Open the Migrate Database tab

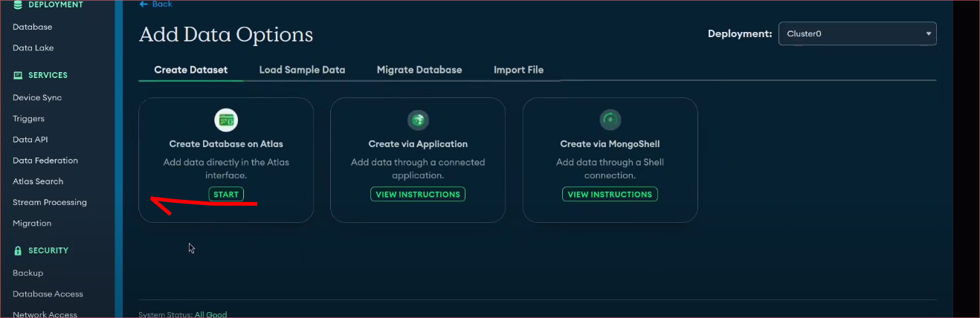click(x=419, y=70)
